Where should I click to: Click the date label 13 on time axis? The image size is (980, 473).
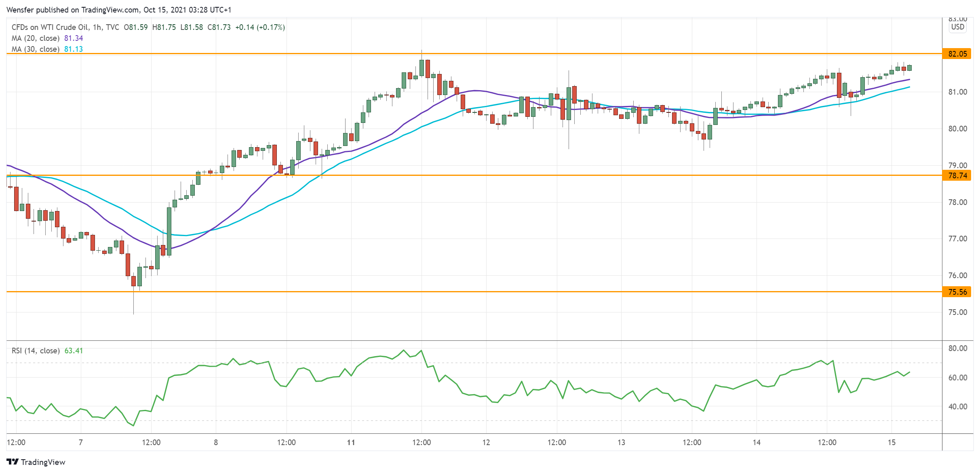click(621, 442)
